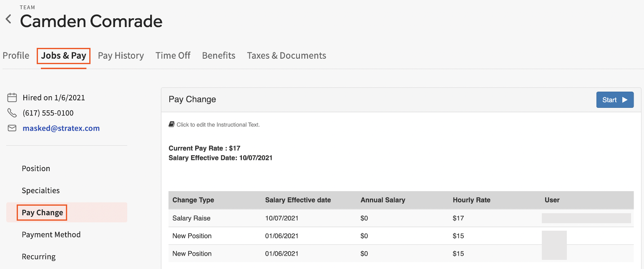644x269 pixels.
Task: Click the back arrow beside Camden Comrade
Action: click(8, 18)
